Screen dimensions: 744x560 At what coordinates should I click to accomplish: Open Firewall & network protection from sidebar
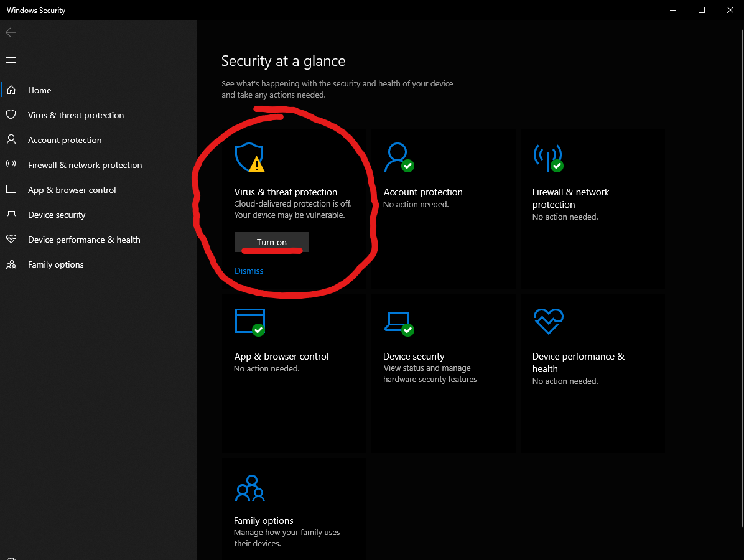85,165
